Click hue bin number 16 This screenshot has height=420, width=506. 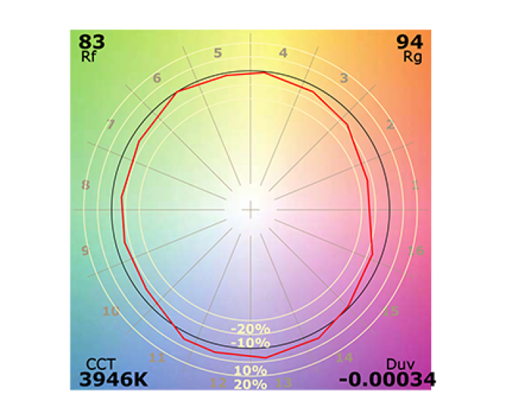click(x=416, y=251)
